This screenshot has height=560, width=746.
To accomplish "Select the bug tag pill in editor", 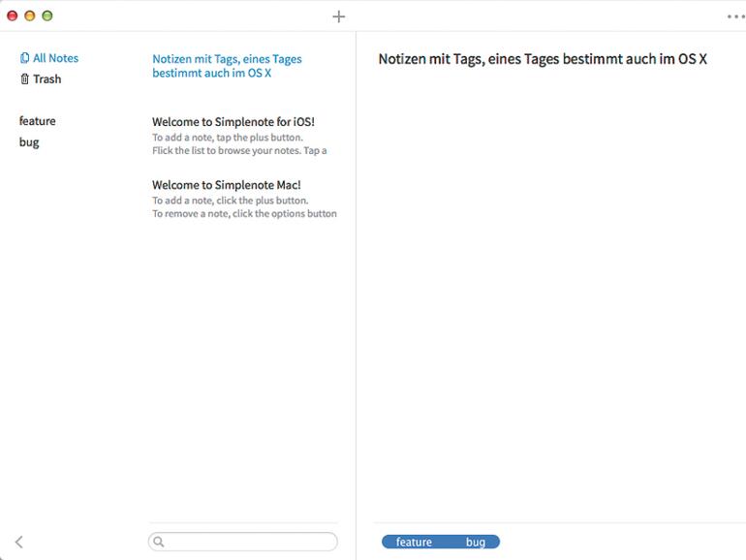I will coord(476,542).
